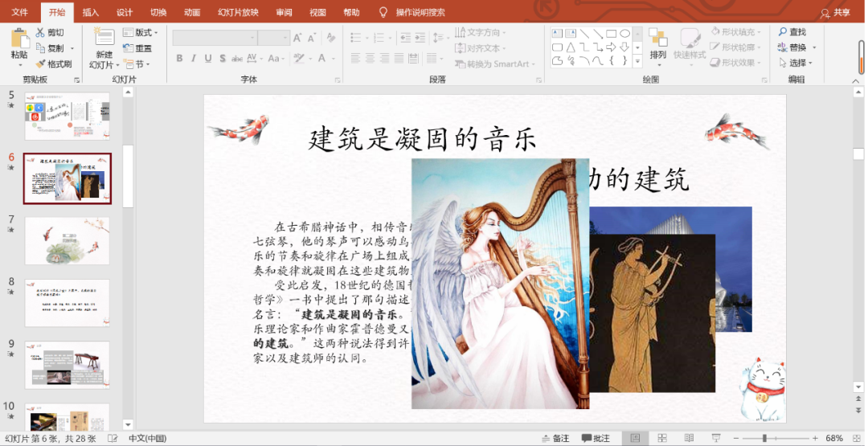Toggle italic formatting I
This screenshot has height=446, width=868.
coord(194,58)
